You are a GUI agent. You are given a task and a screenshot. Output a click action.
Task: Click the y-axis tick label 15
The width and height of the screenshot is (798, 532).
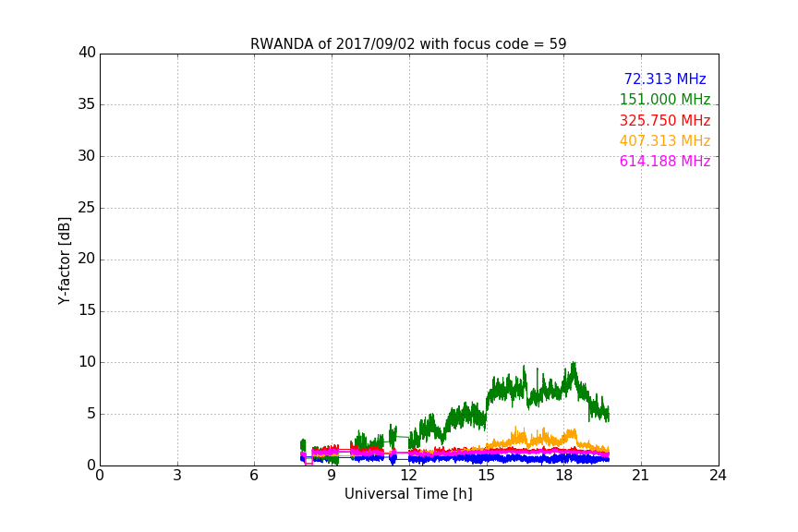pos(87,310)
